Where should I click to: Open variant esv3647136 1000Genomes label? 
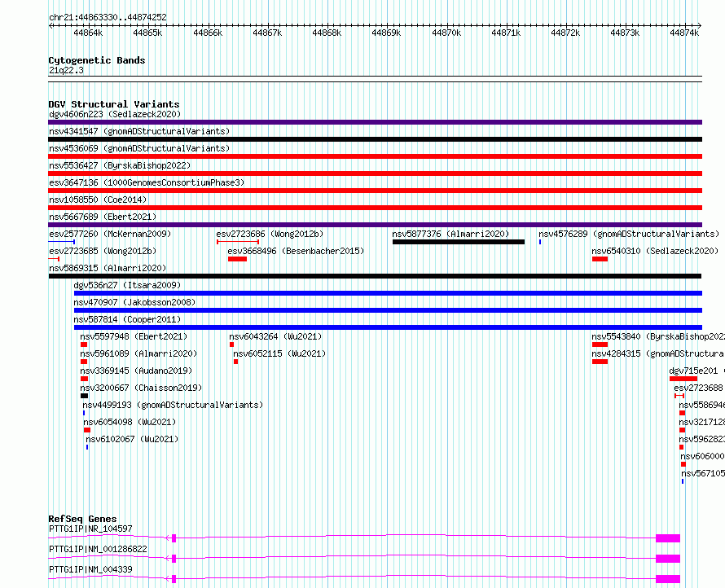(x=147, y=182)
